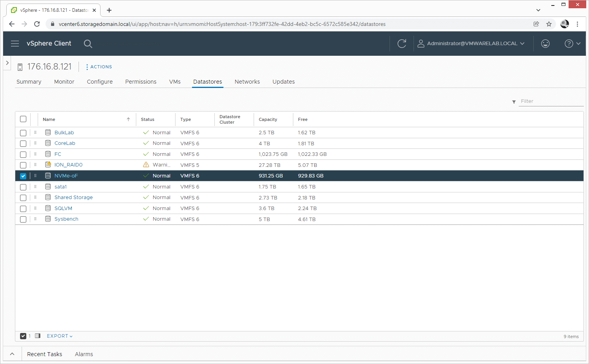The image size is (589, 364).
Task: Open the feedback smiley icon
Action: [545, 44]
